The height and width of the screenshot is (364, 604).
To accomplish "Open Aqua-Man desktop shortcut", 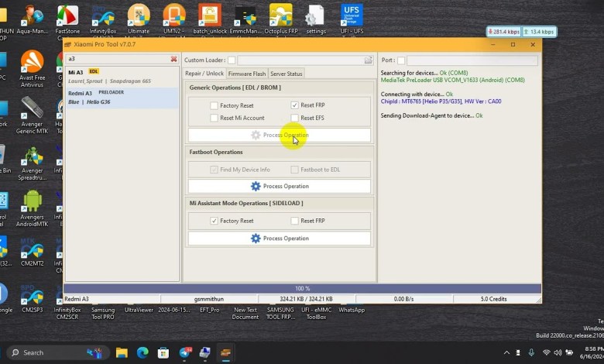I will point(33,19).
